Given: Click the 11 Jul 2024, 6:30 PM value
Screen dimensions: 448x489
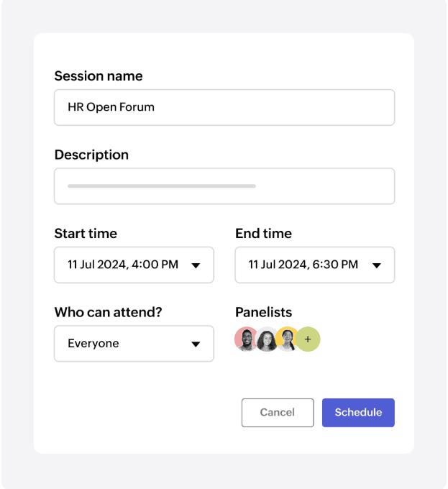Looking at the screenshot, I should pos(303,265).
